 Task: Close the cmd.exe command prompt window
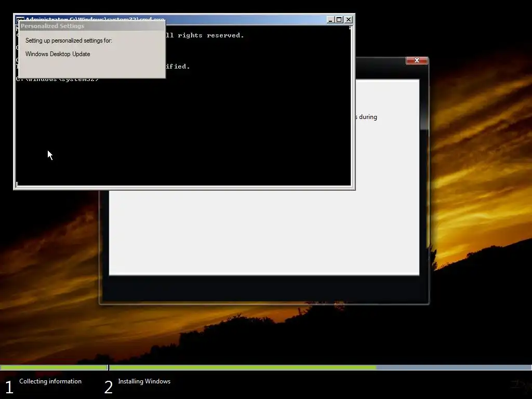click(x=349, y=20)
